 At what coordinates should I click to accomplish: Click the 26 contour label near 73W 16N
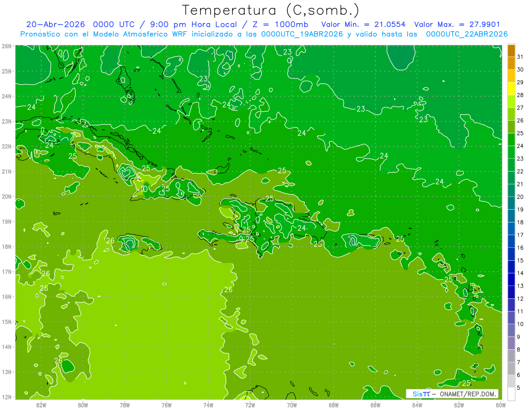pyautogui.click(x=228, y=290)
